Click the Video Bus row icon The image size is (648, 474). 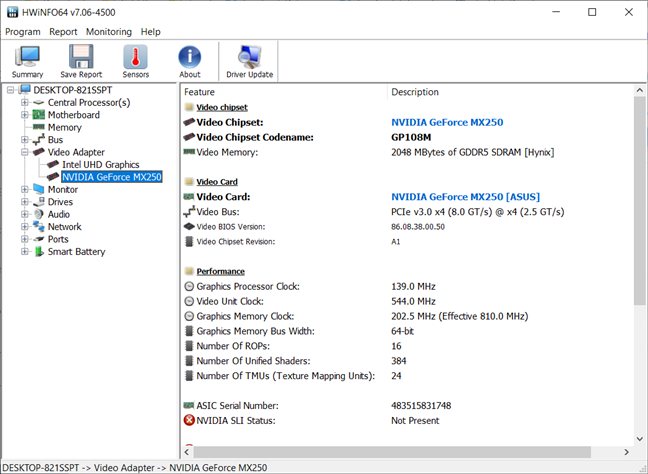189,212
